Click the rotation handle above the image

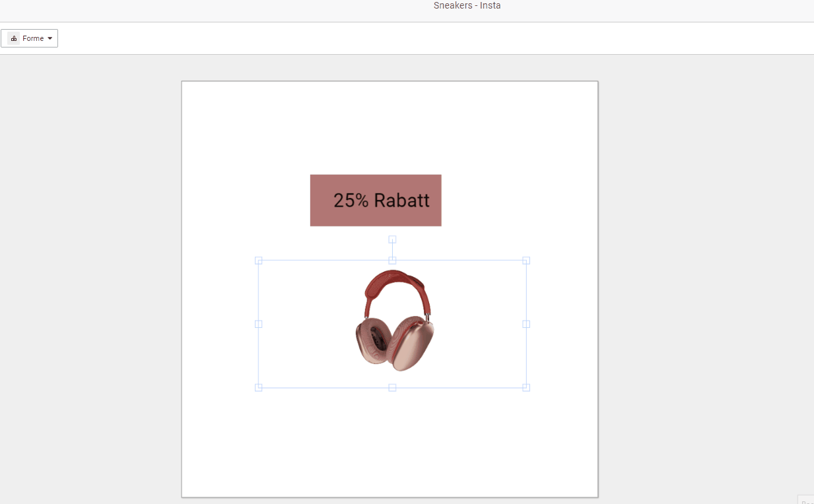tap(392, 239)
